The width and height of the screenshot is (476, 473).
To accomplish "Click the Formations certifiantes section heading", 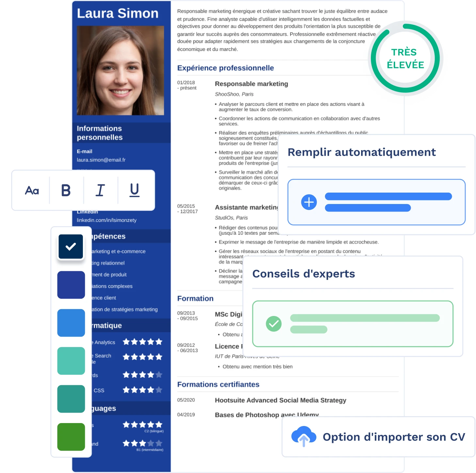I will pos(218,385).
